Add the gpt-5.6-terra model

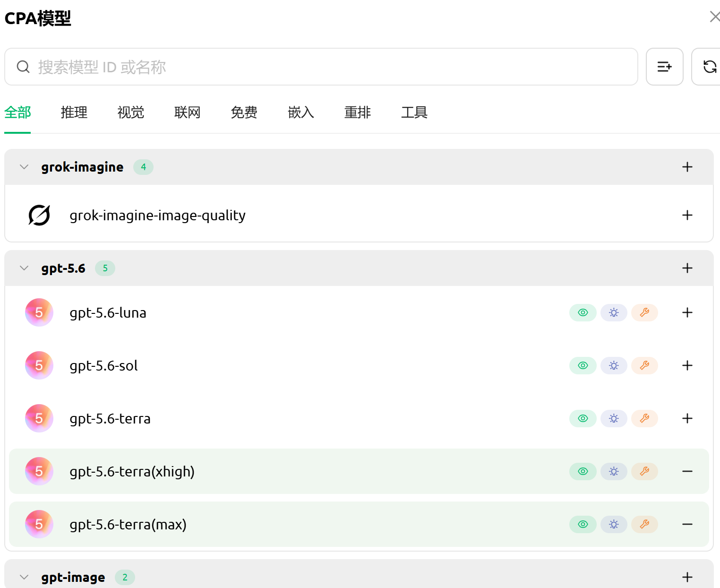click(x=687, y=418)
